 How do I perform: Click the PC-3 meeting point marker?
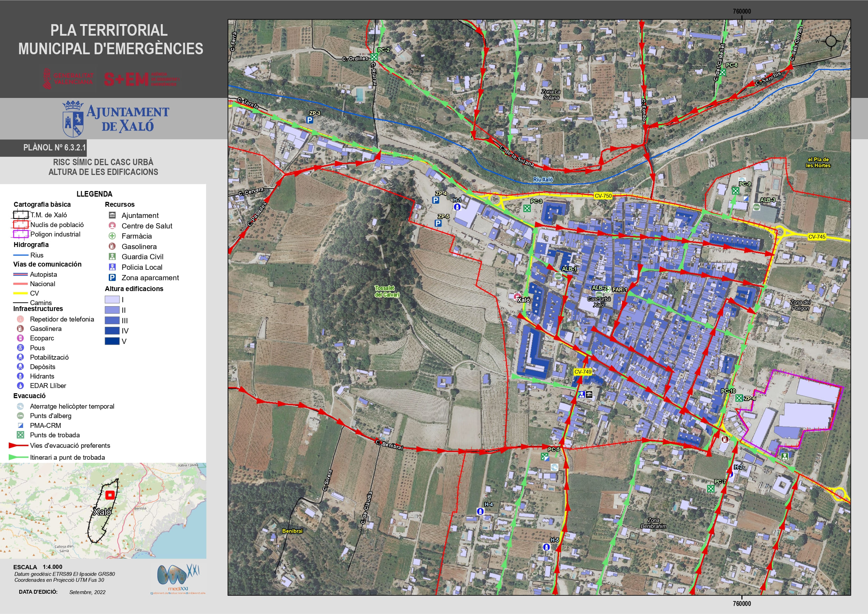(527, 208)
